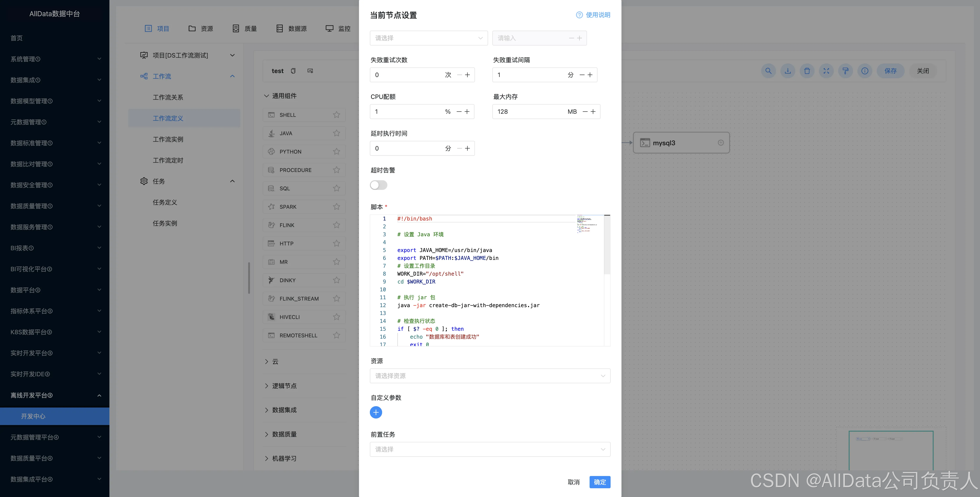
Task: Click the canvas minimap thumbnail
Action: [890, 450]
